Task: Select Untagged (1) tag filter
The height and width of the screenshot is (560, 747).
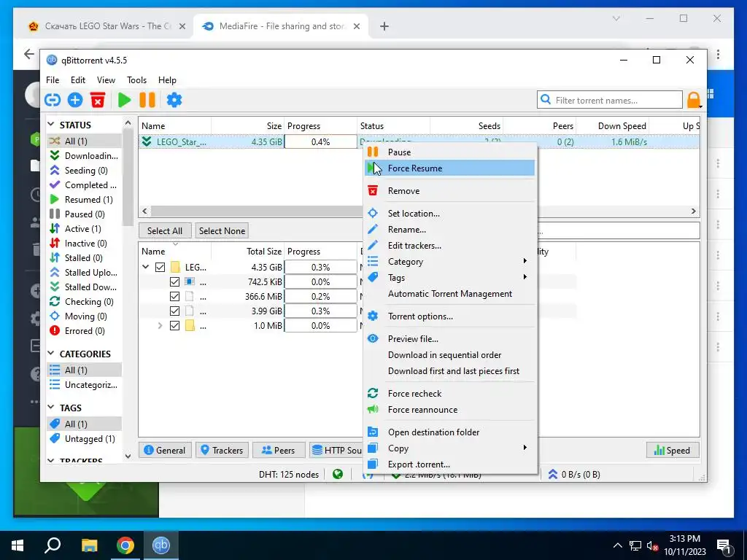Action: pos(85,438)
